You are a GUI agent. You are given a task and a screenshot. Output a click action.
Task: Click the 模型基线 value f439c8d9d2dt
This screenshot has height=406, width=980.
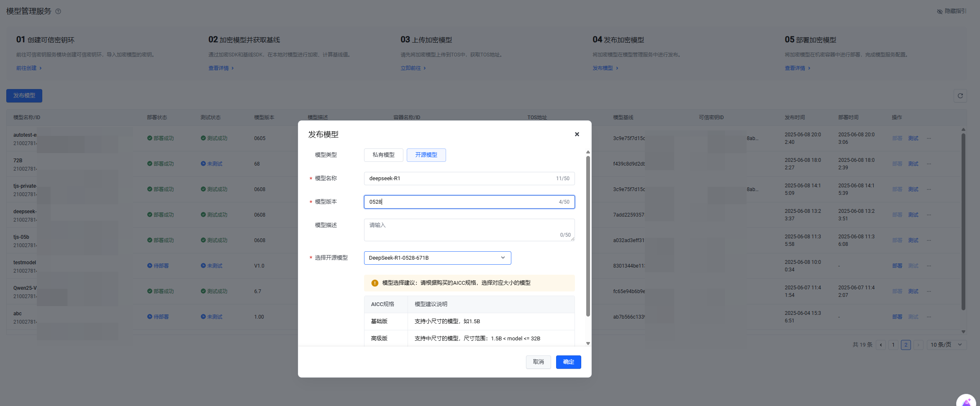629,164
